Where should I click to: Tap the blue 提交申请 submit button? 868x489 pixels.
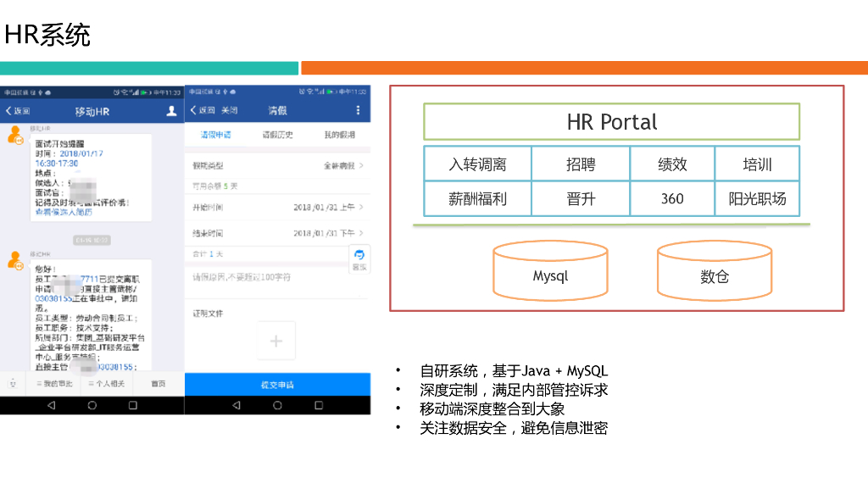(279, 385)
